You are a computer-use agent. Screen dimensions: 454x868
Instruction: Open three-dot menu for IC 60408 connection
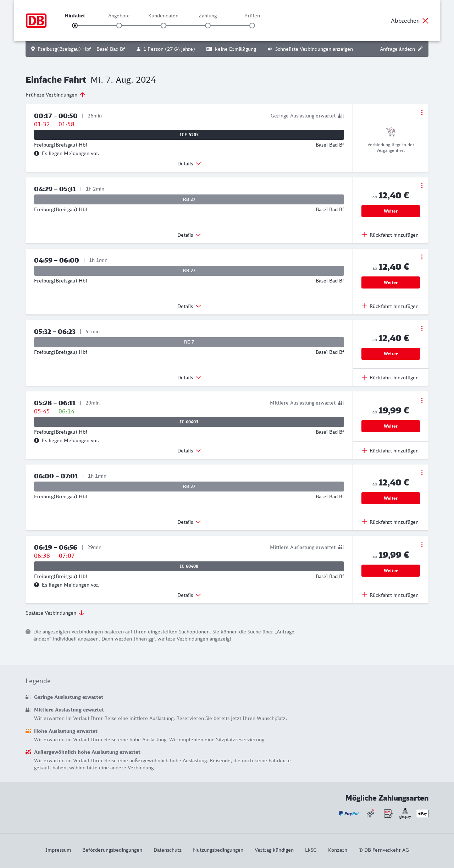click(422, 545)
